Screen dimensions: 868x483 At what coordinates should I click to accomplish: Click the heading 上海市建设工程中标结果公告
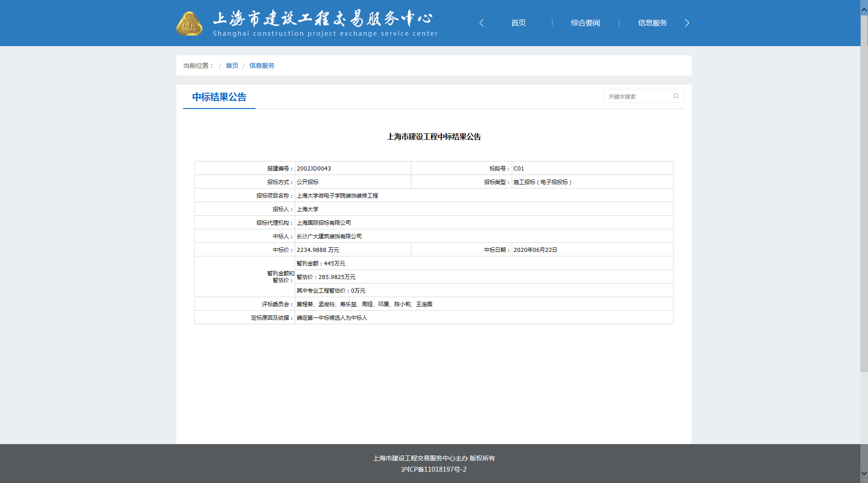[x=434, y=137]
